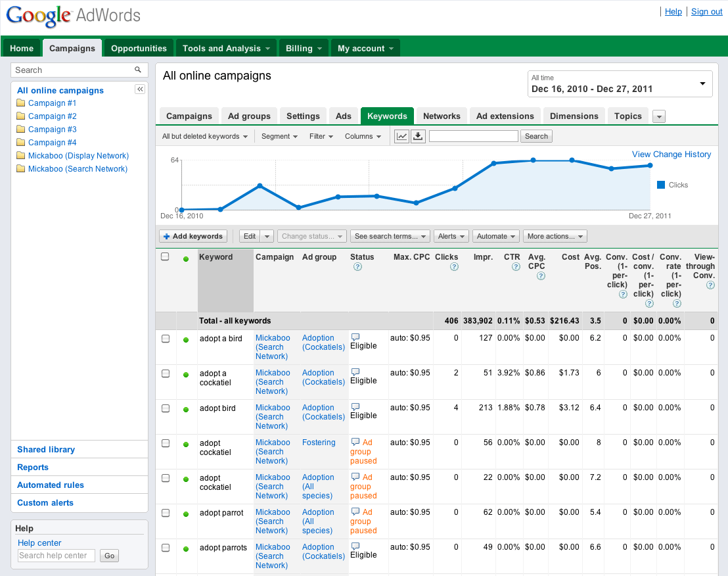
Task: Open Status column help question mark
Action: [x=357, y=267]
